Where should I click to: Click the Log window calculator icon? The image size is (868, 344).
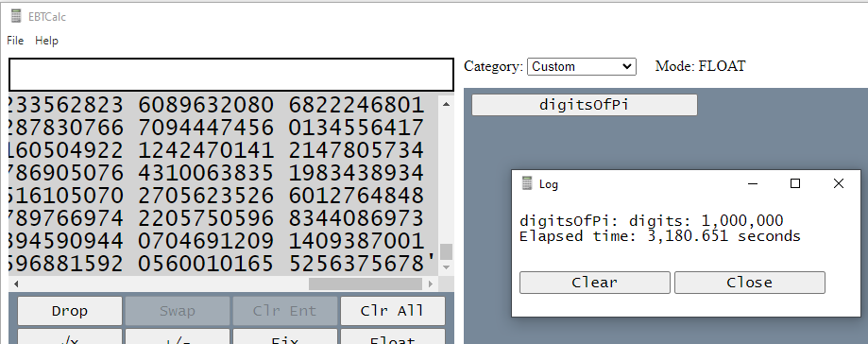pos(527,183)
